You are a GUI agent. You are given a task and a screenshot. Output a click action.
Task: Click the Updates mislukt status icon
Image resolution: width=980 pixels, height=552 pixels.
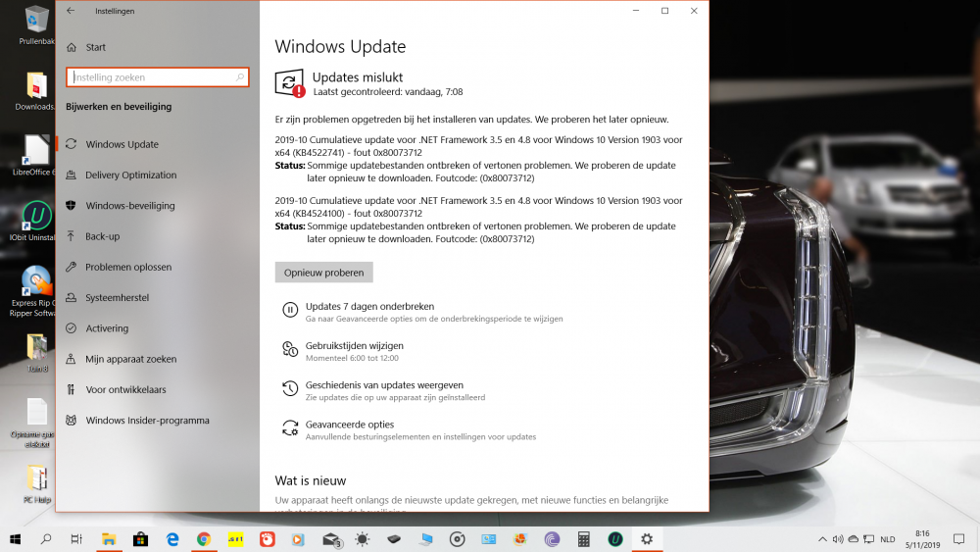(x=290, y=83)
